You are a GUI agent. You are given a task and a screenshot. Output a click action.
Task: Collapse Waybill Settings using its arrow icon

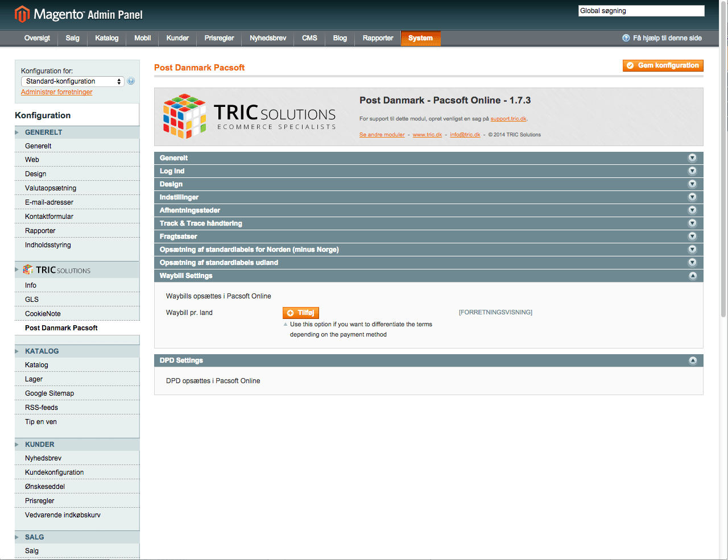(x=692, y=276)
